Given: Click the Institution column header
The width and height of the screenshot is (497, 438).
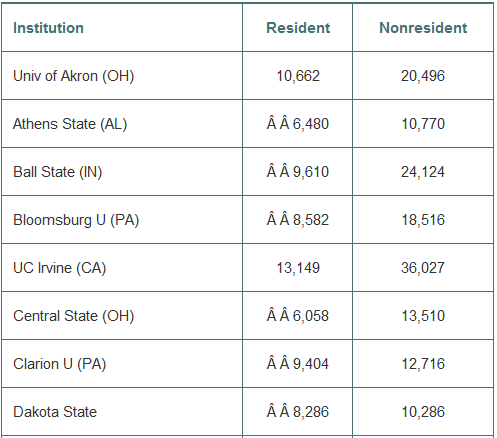Looking at the screenshot, I should [48, 28].
